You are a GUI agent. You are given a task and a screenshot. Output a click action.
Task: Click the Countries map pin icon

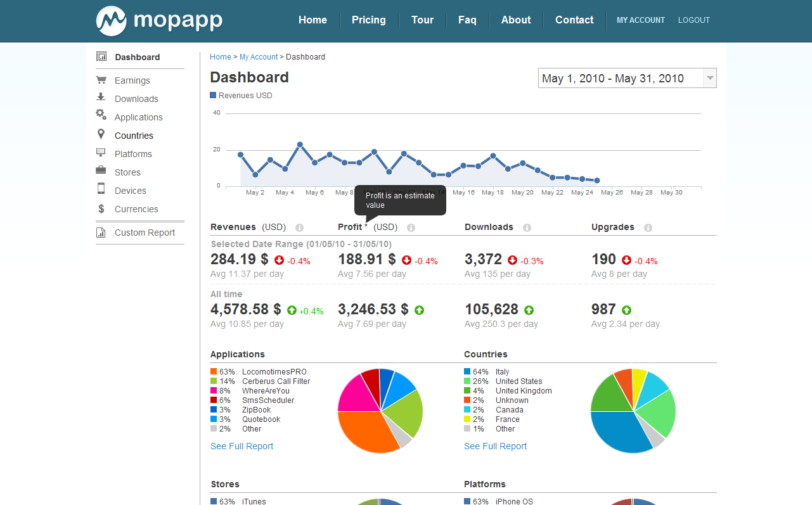(x=101, y=134)
